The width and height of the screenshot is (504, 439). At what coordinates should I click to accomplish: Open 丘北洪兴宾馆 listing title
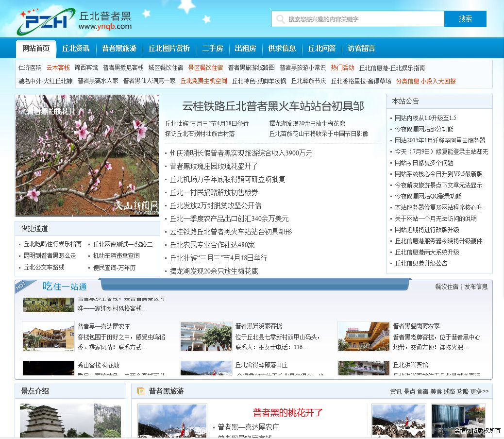[x=410, y=365]
